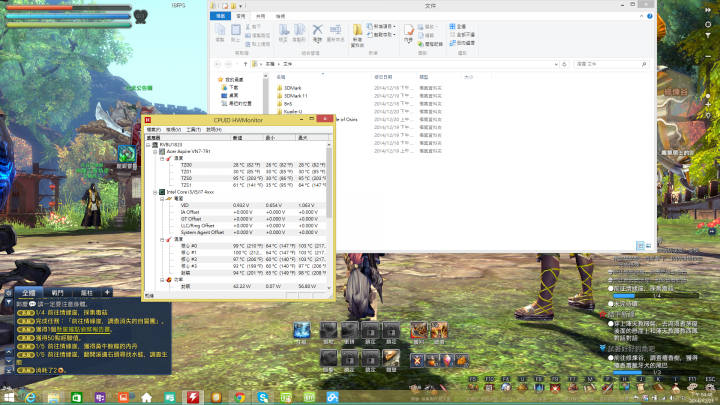Viewport: 720px width, 405px height.
Task: Click the Explorer search box
Action: tap(610, 64)
